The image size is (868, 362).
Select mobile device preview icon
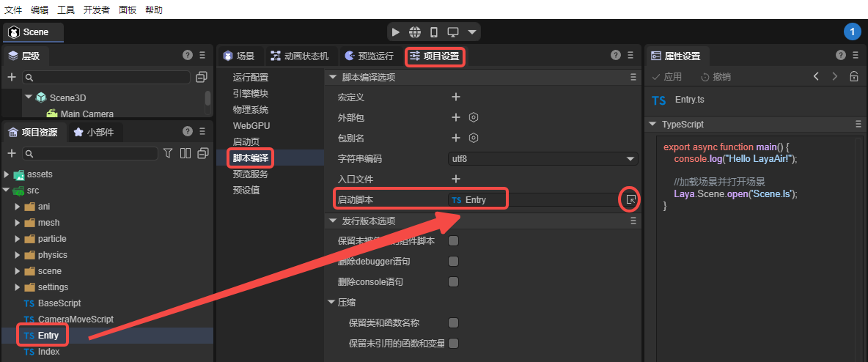pos(434,32)
